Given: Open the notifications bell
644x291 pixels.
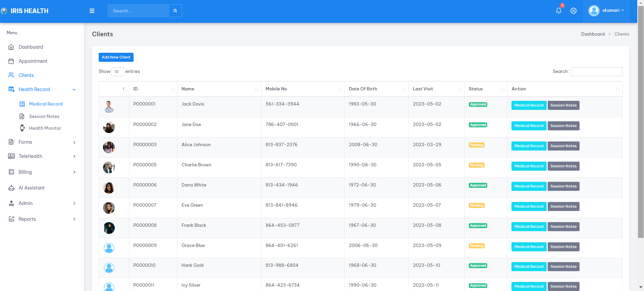Looking at the screenshot, I should (x=559, y=11).
